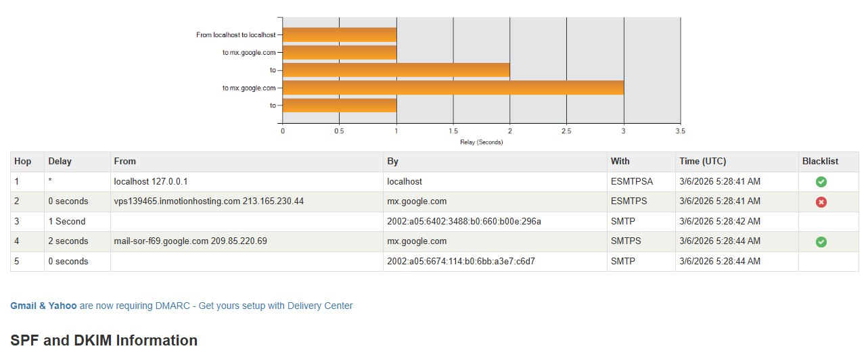This screenshot has width=868, height=359.
Task: Click the 2-second orange bar in chart
Action: point(396,70)
